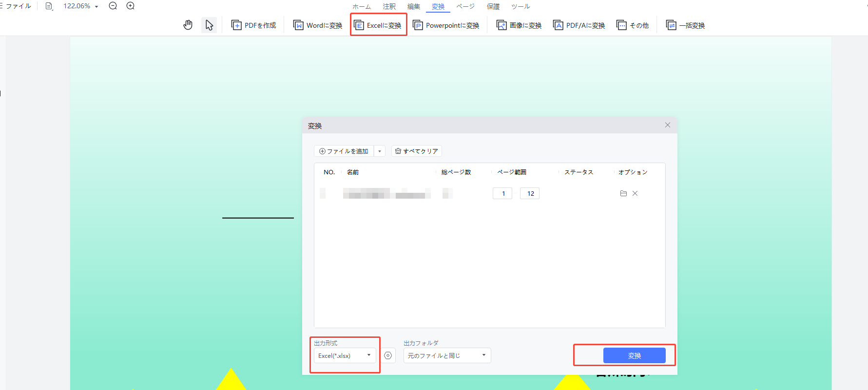Screen dimensions: 868x390
Task: Select the hand pan tool
Action: pyautogui.click(x=188, y=25)
